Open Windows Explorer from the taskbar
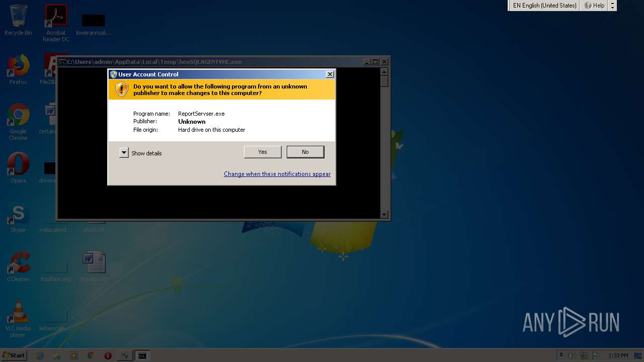The height and width of the screenshot is (362, 644). 57,355
